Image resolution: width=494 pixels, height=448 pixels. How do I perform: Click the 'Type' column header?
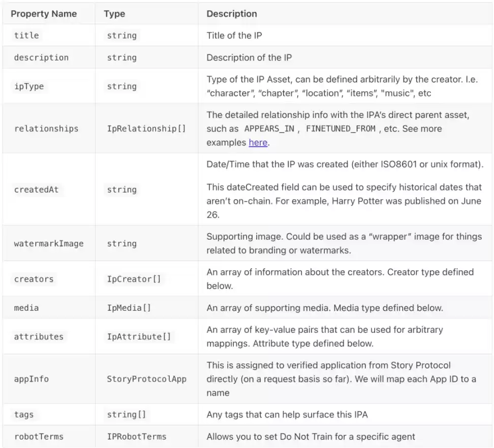[x=114, y=14]
